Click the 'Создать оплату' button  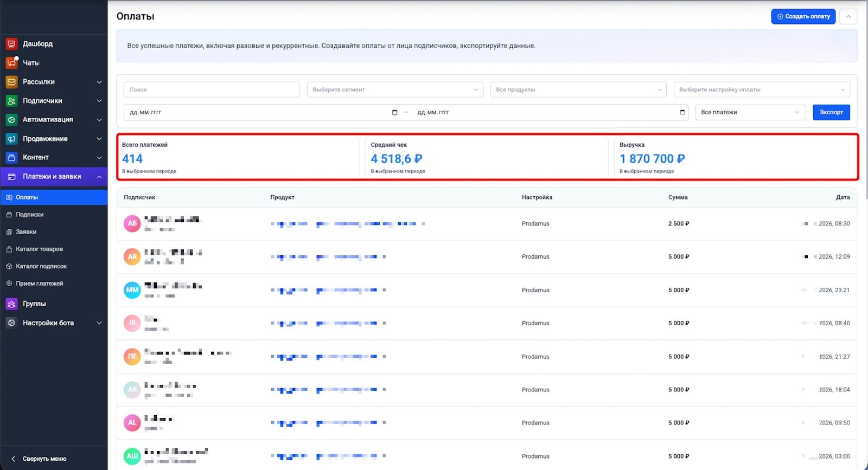[x=803, y=17]
